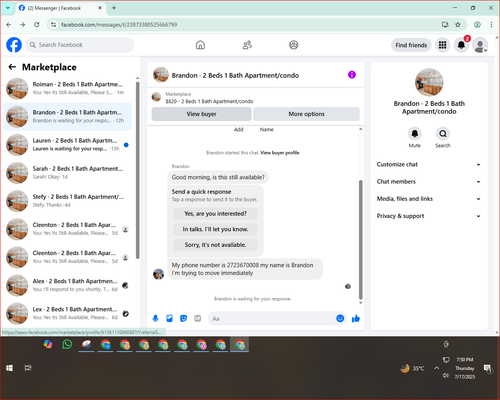Click the attach photo icon in composer
500x400 pixels.
point(169,318)
